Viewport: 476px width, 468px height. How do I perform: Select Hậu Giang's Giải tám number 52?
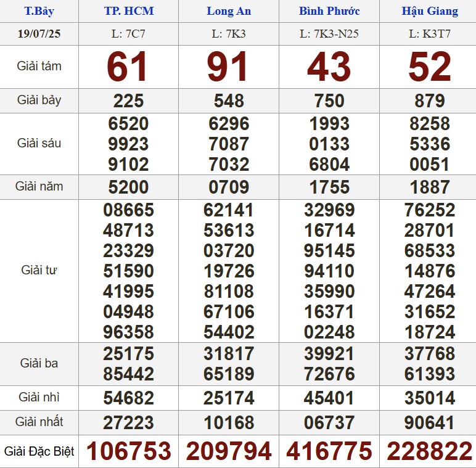click(430, 67)
